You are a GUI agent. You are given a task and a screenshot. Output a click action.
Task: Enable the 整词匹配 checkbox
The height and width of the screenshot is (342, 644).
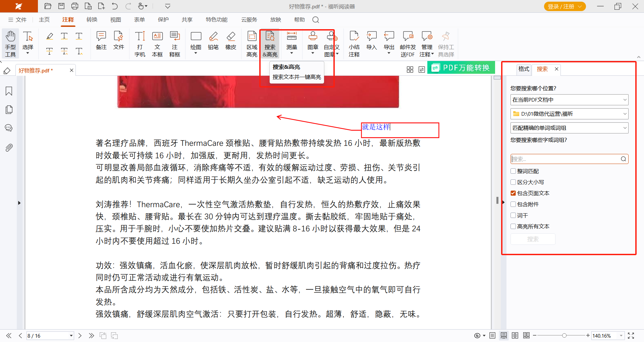[x=513, y=171]
